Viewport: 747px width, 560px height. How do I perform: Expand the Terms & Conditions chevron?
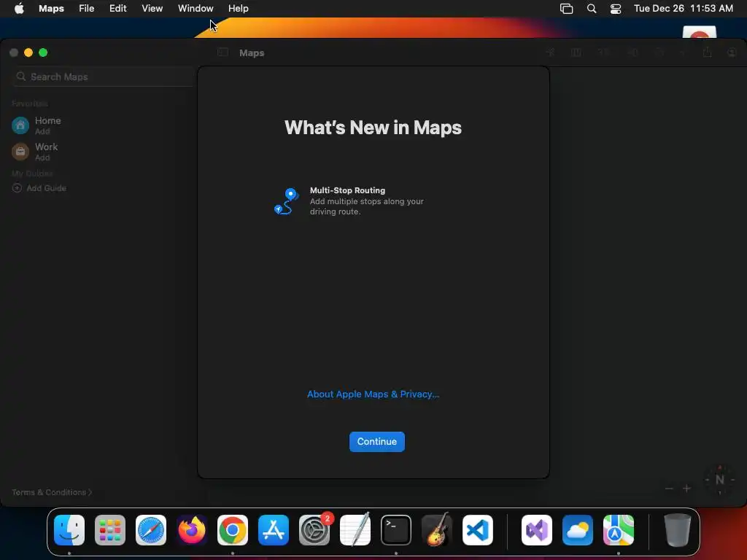(x=90, y=492)
